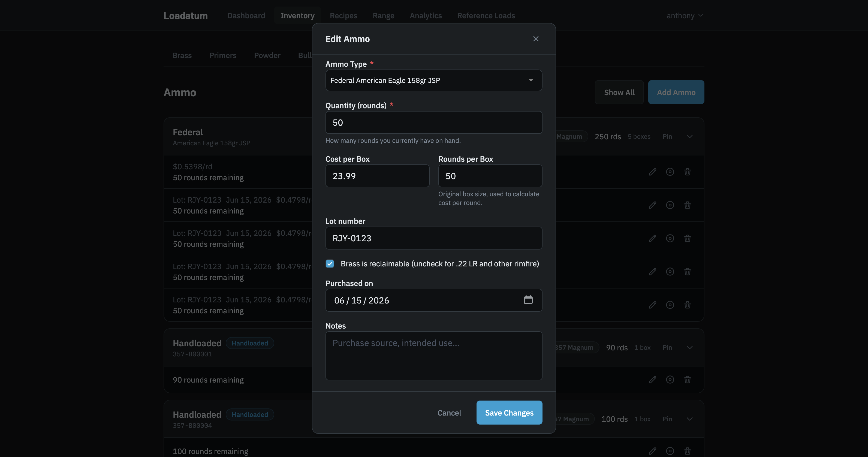Pin the 357-B00004 handloaded group
Screen dimensions: 868x457
point(667,419)
